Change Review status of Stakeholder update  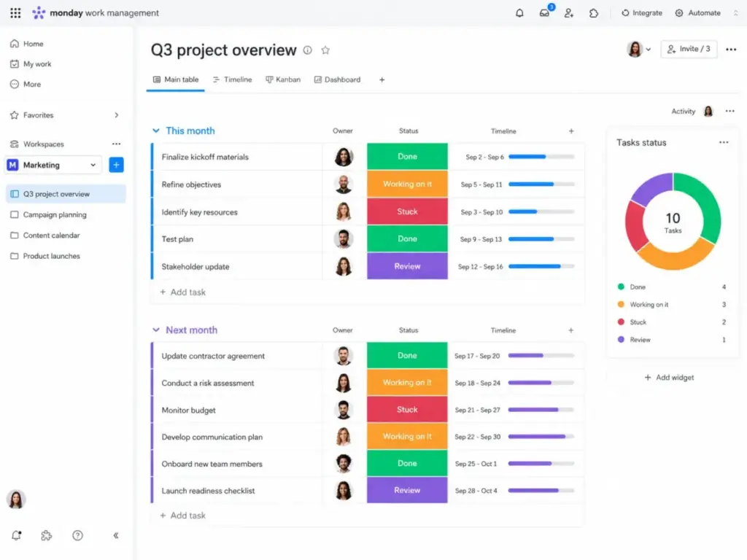coord(407,266)
